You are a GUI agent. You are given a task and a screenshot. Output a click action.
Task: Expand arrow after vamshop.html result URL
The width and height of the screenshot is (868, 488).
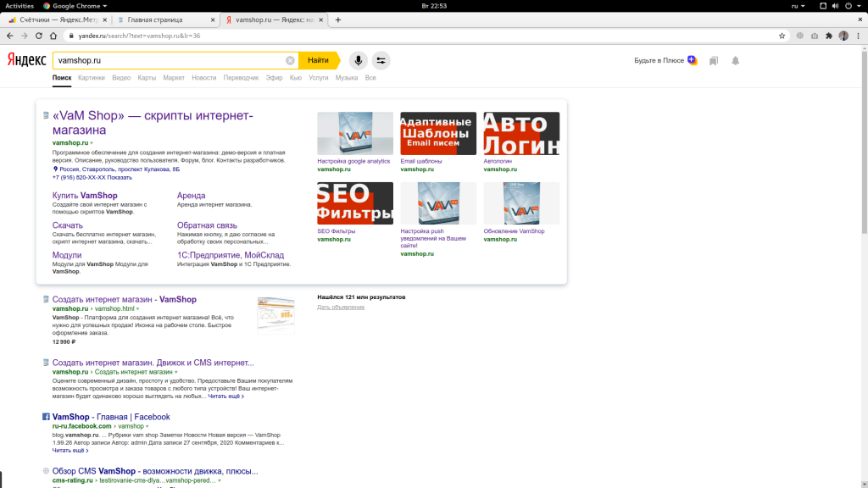pyautogui.click(x=138, y=308)
